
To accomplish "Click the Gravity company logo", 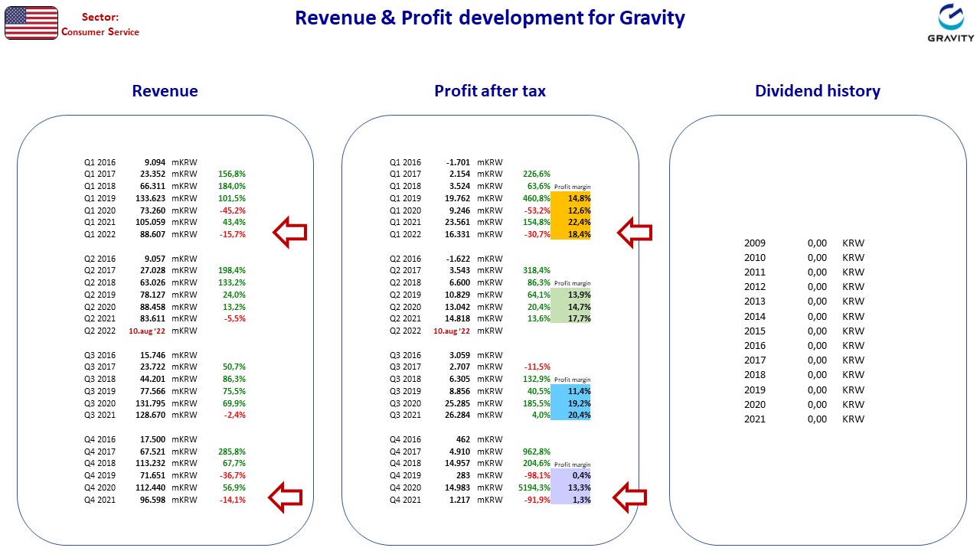I will (950, 24).
